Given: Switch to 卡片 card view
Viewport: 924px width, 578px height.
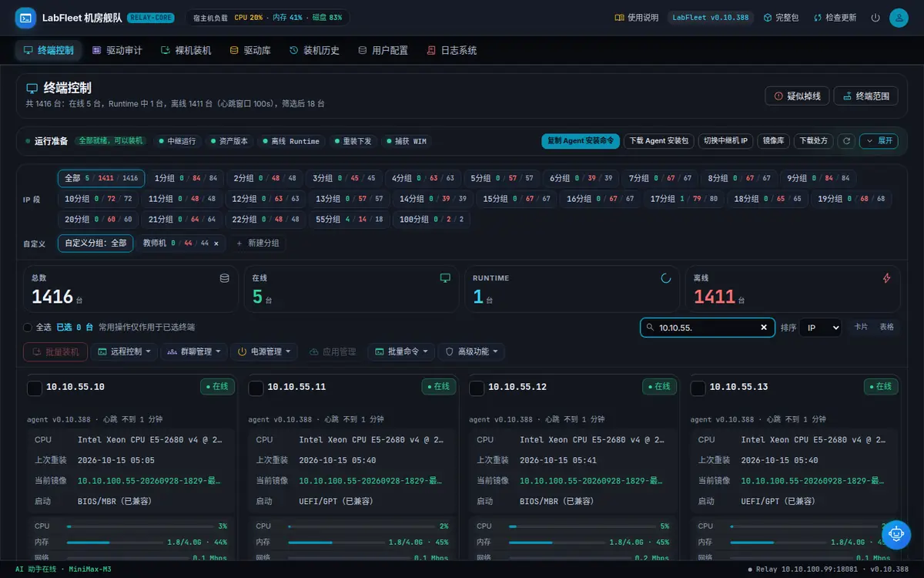Looking at the screenshot, I should coord(861,327).
